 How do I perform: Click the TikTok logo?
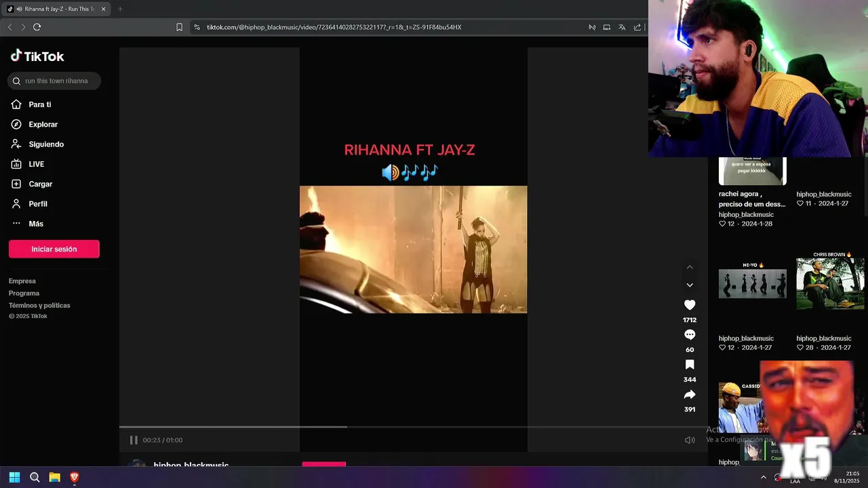(x=37, y=56)
